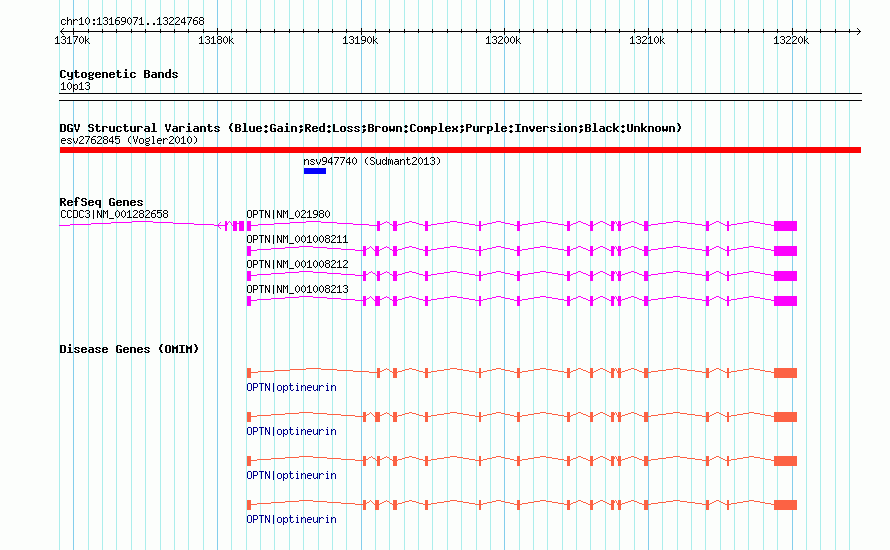This screenshot has width=890, height=550.
Task: Click the OPTN NM_021980 transcript glyph
Action: (522, 226)
